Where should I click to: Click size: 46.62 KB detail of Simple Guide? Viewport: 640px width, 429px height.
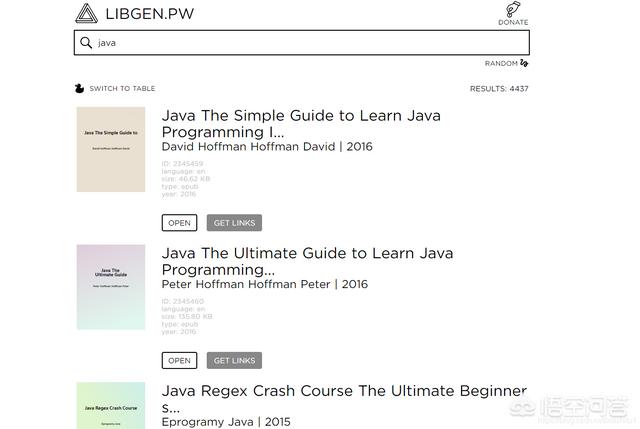[186, 179]
